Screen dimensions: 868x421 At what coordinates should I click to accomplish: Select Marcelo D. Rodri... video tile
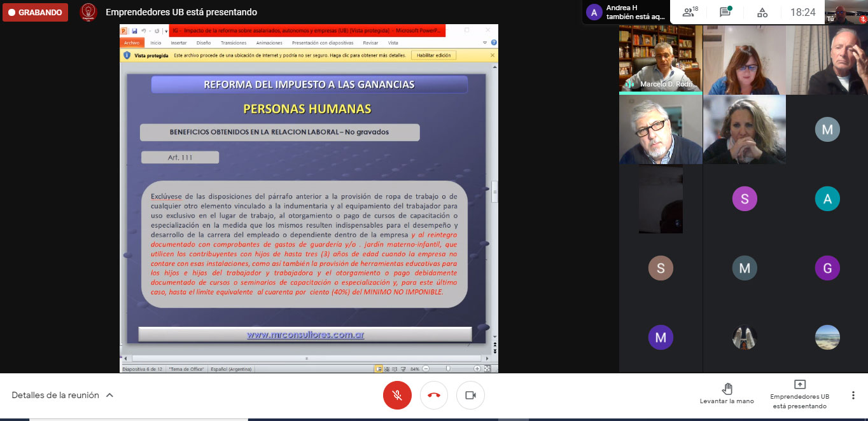click(661, 59)
